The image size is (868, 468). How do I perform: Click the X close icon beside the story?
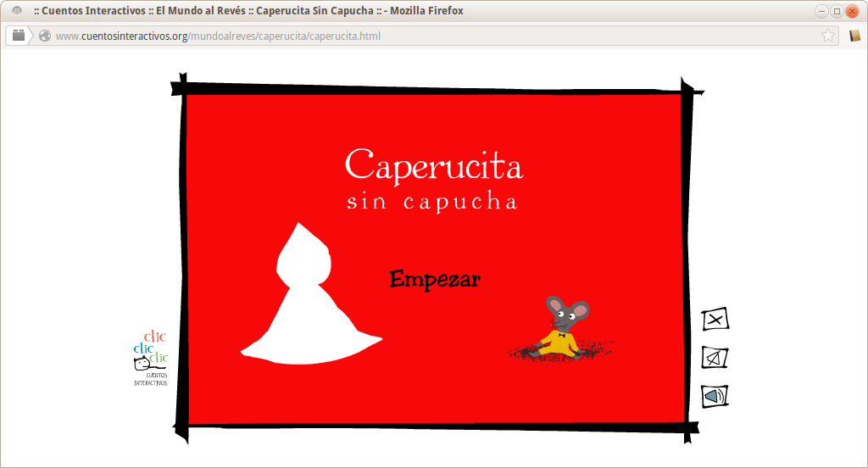coord(715,320)
